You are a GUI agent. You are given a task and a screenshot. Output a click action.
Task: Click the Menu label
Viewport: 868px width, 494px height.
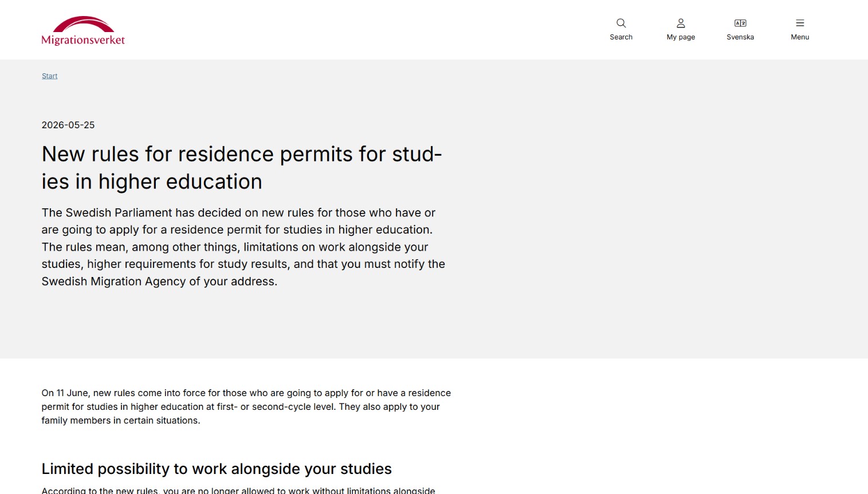(x=800, y=37)
